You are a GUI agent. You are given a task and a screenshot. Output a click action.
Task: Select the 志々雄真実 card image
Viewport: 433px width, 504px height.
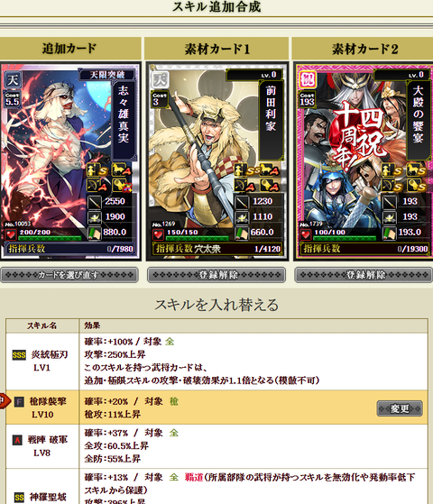[70, 161]
